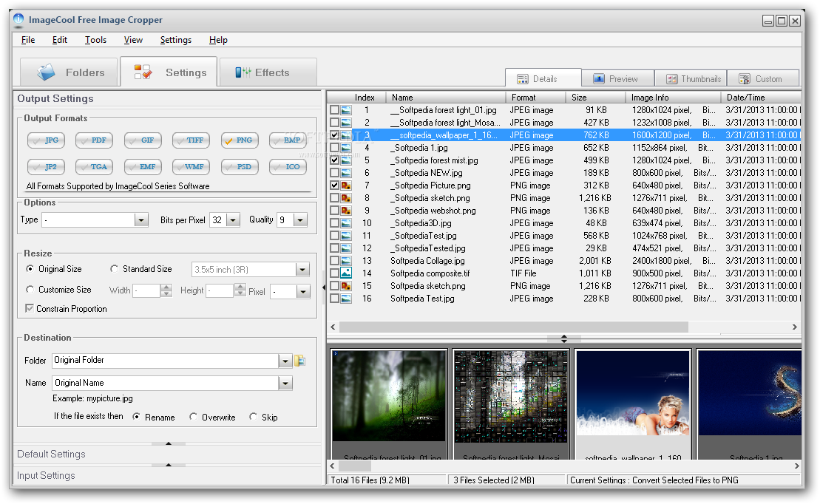Screen dimensions: 820x504
Task: Open the Tools menu
Action: click(x=95, y=40)
